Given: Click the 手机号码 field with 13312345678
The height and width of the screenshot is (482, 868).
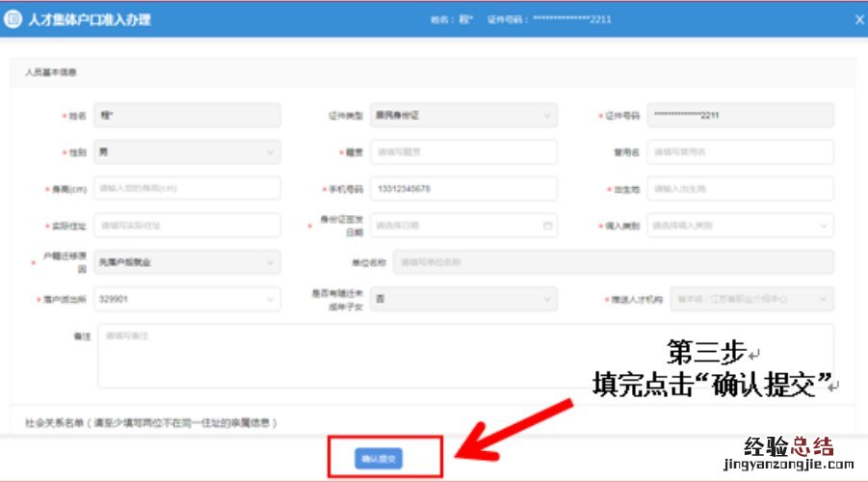Looking at the screenshot, I should (x=462, y=189).
